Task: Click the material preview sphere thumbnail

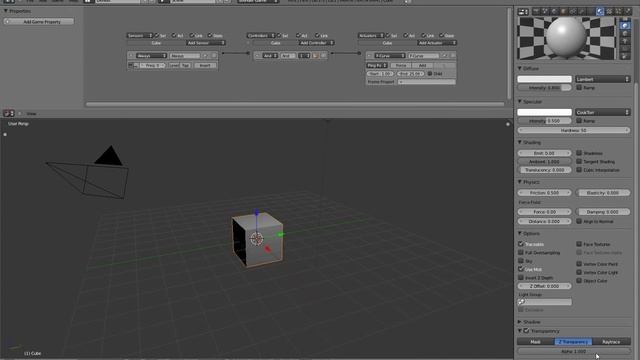Action: 566,38
